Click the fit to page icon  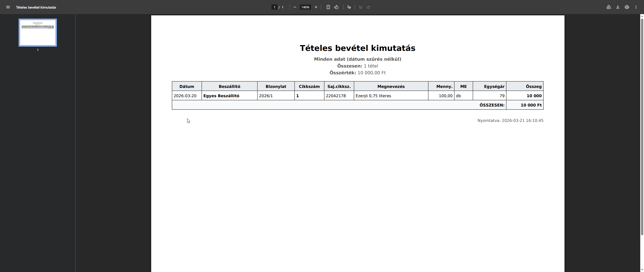point(328,7)
